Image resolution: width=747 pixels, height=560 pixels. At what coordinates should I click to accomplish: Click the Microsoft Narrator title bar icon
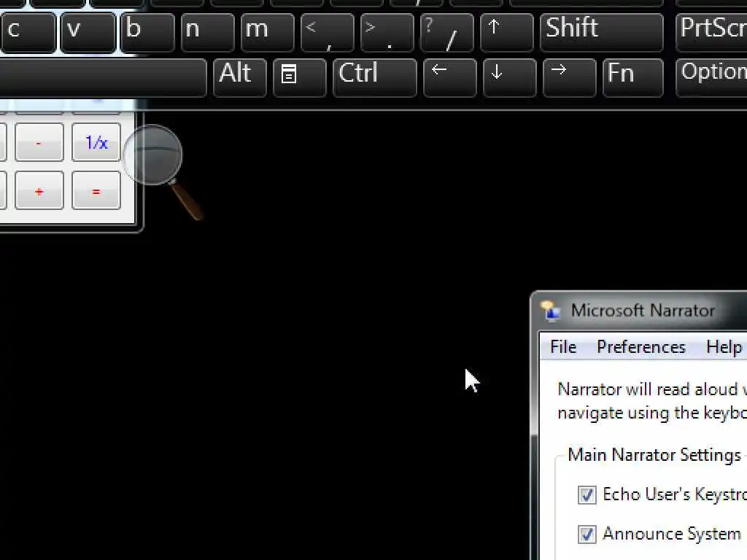point(551,311)
